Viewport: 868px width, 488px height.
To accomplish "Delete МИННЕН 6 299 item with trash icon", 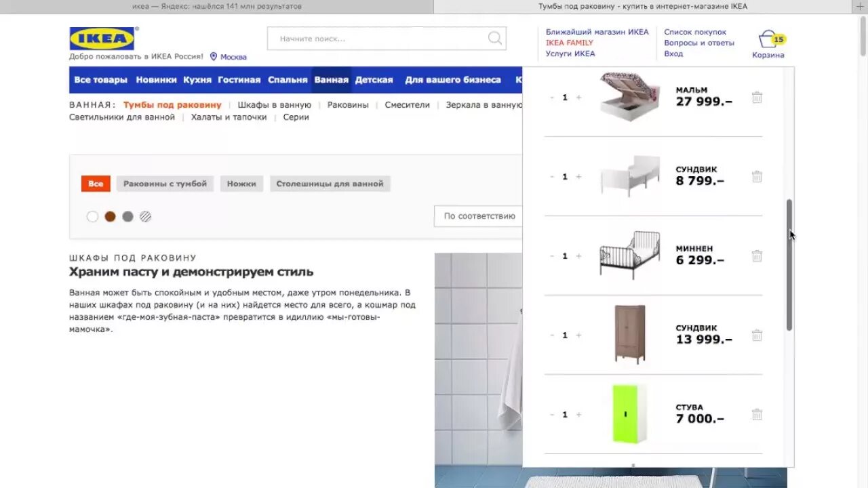I will pos(757,256).
